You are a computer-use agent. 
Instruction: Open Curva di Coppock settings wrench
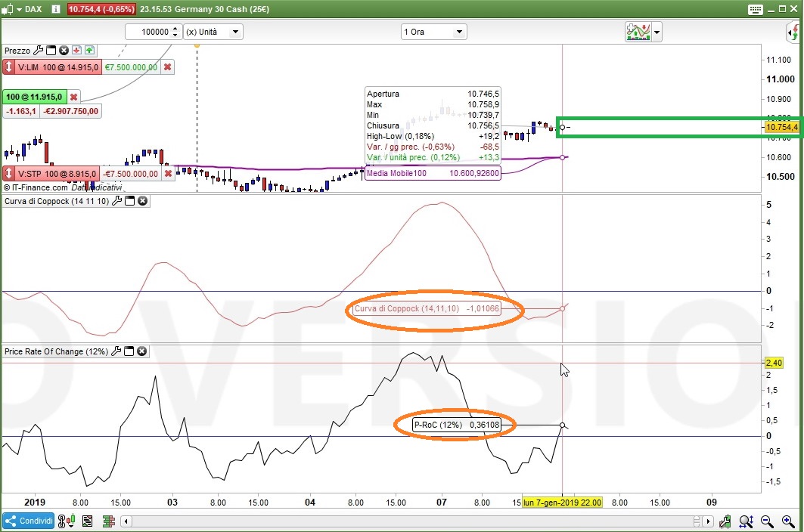point(117,201)
